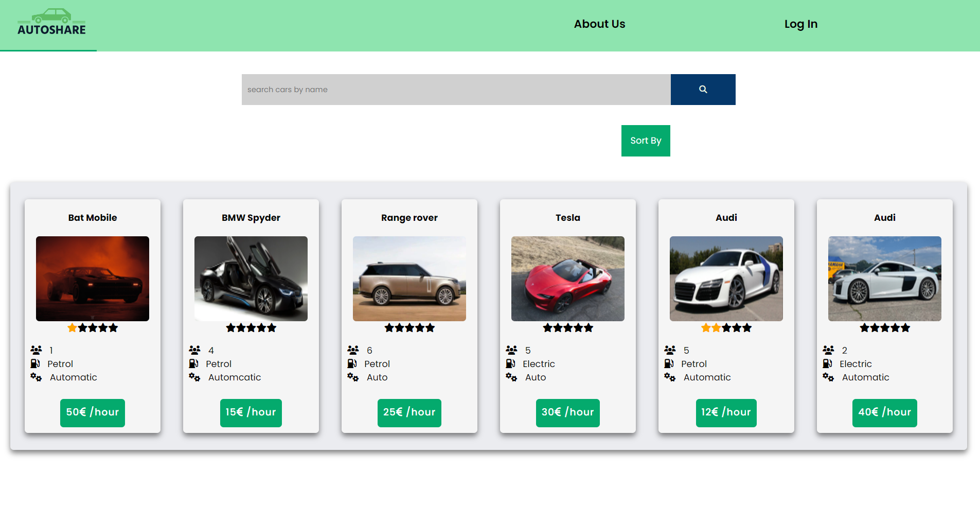Click the Automcatic text on BMW Spyder card

tap(235, 377)
